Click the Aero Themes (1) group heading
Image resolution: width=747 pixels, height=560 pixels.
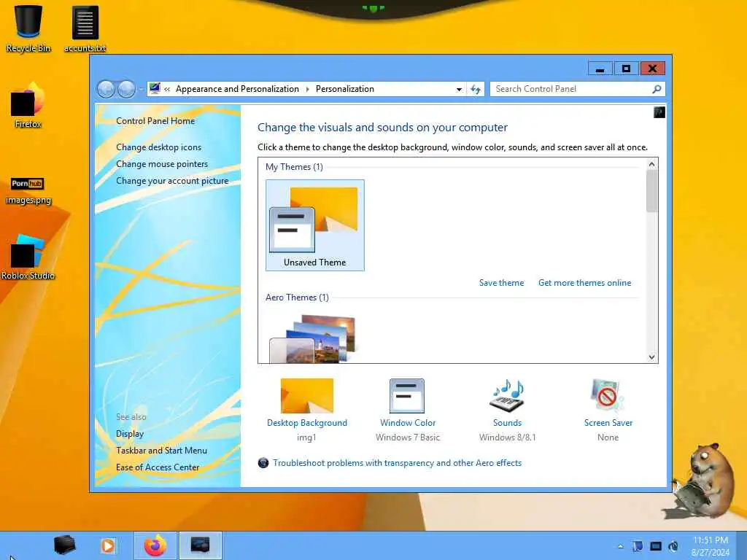point(297,297)
